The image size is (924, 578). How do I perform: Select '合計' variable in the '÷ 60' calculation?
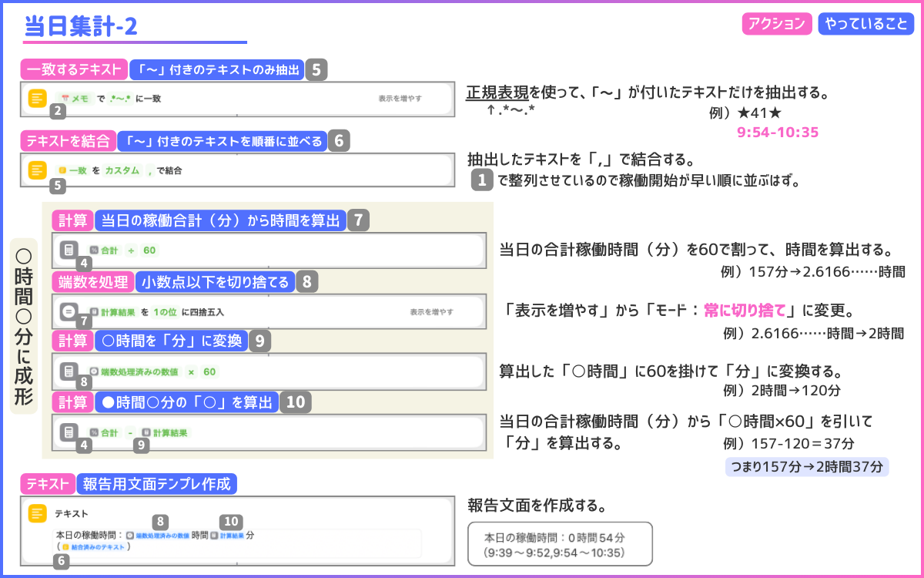coord(103,250)
